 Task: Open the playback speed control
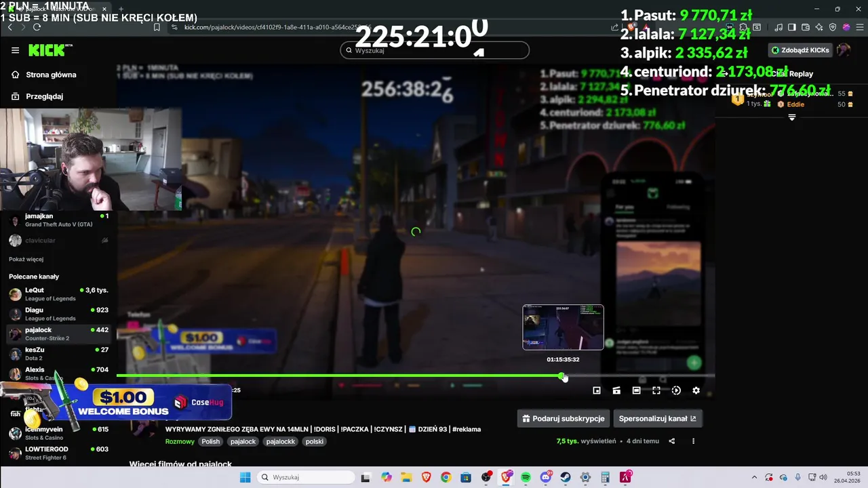[676, 390]
